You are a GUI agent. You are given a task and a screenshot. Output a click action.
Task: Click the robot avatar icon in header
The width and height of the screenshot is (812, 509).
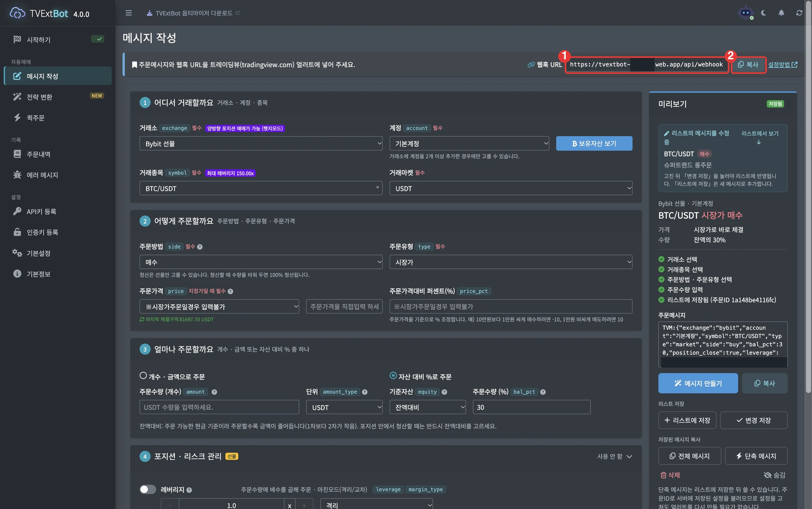pos(746,13)
